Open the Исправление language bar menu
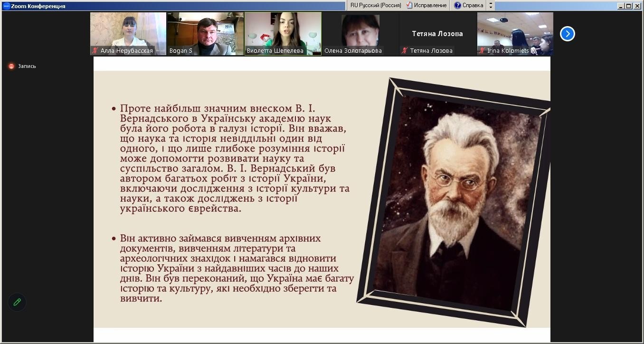The height and width of the screenshot is (344, 644). pyautogui.click(x=426, y=5)
